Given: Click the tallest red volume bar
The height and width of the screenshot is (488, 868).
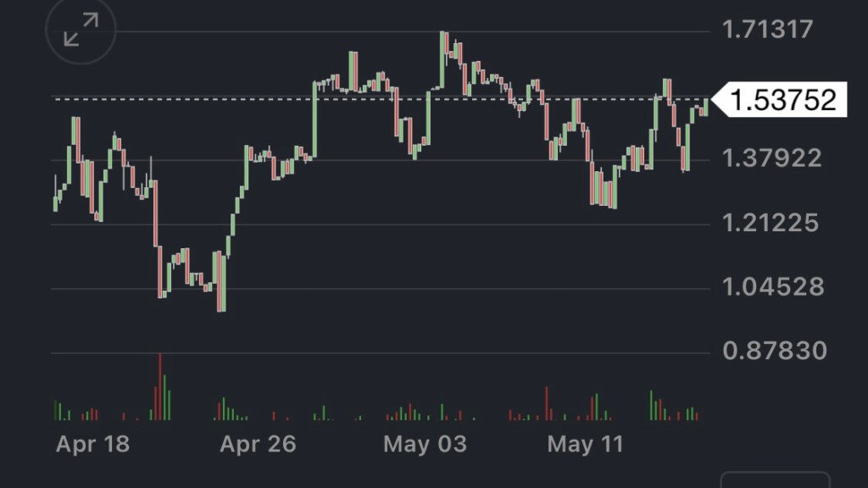Looking at the screenshot, I should (x=159, y=387).
